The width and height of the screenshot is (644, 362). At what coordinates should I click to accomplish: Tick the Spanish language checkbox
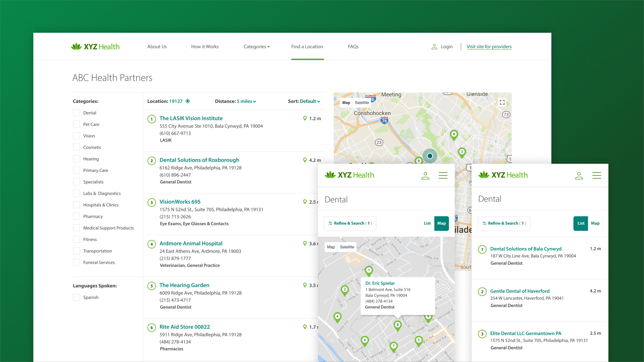tap(77, 297)
